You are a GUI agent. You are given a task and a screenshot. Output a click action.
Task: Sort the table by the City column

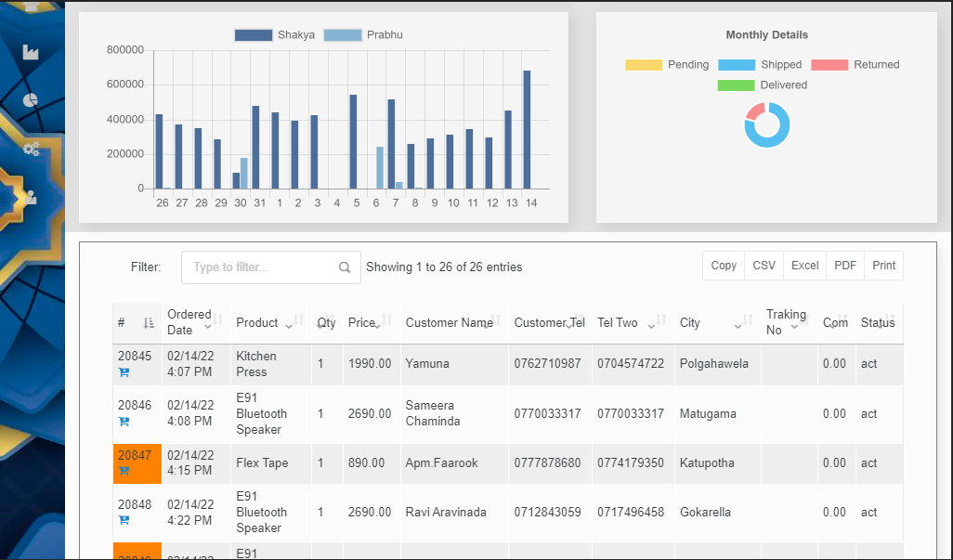coord(690,323)
